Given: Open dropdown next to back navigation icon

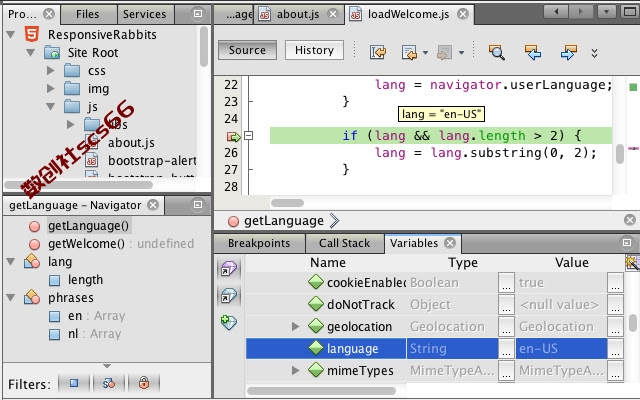Looking at the screenshot, I should pos(425,53).
